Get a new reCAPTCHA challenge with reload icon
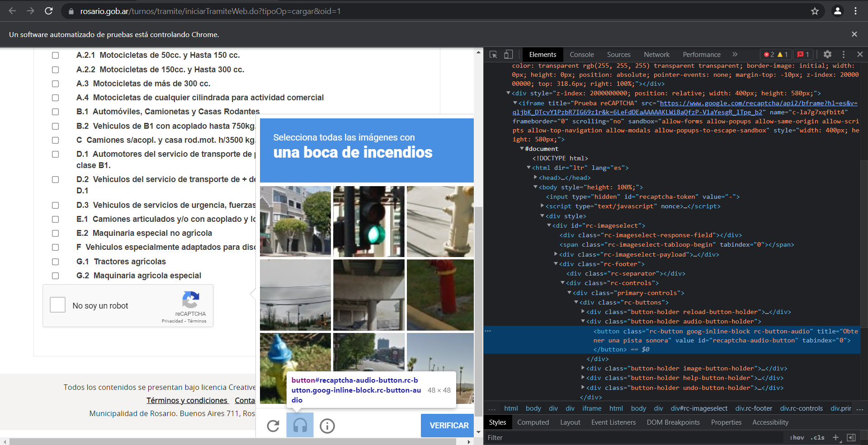 pos(273,426)
